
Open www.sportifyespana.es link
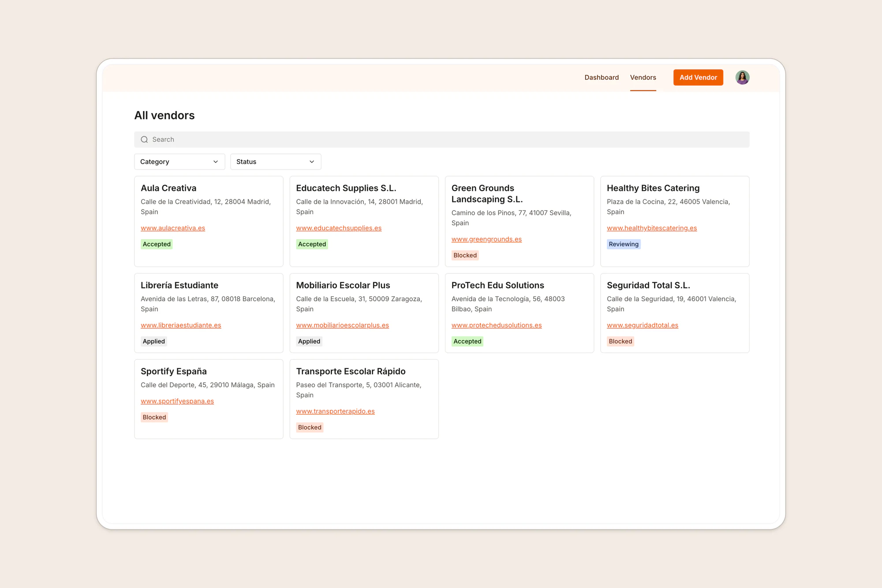point(177,401)
